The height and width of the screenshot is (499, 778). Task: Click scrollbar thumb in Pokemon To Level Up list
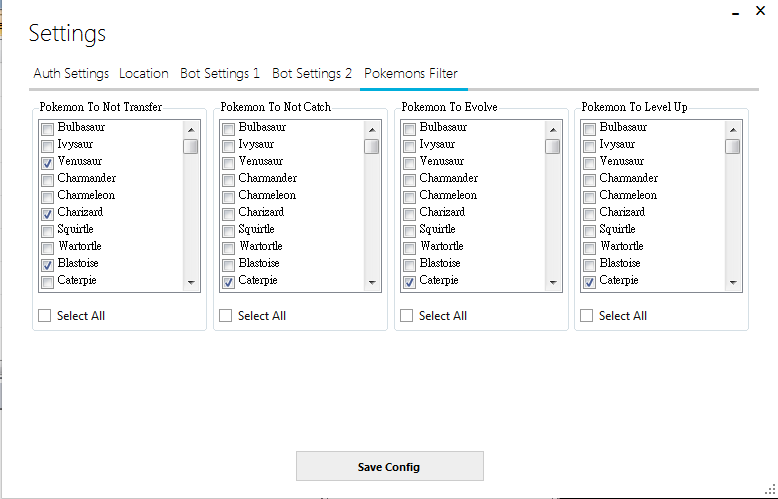733,146
